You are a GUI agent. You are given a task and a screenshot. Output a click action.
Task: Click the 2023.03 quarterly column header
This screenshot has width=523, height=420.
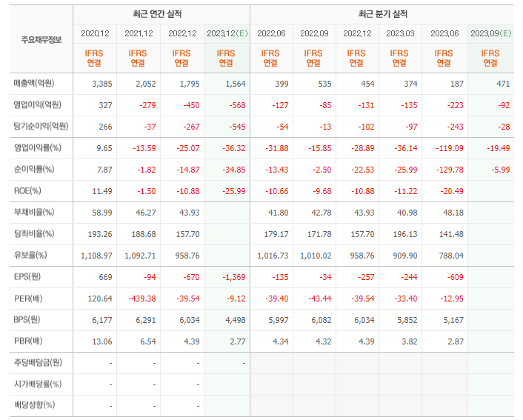pyautogui.click(x=400, y=33)
